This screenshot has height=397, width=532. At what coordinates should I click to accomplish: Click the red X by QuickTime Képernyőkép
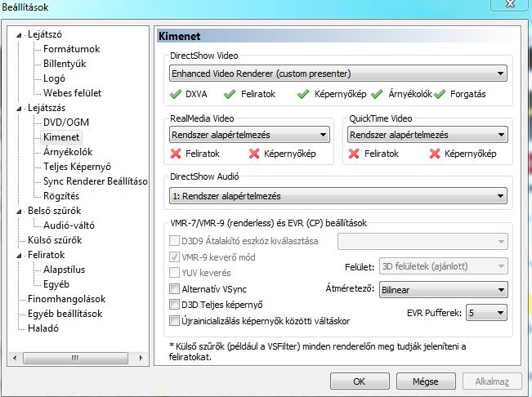435,154
